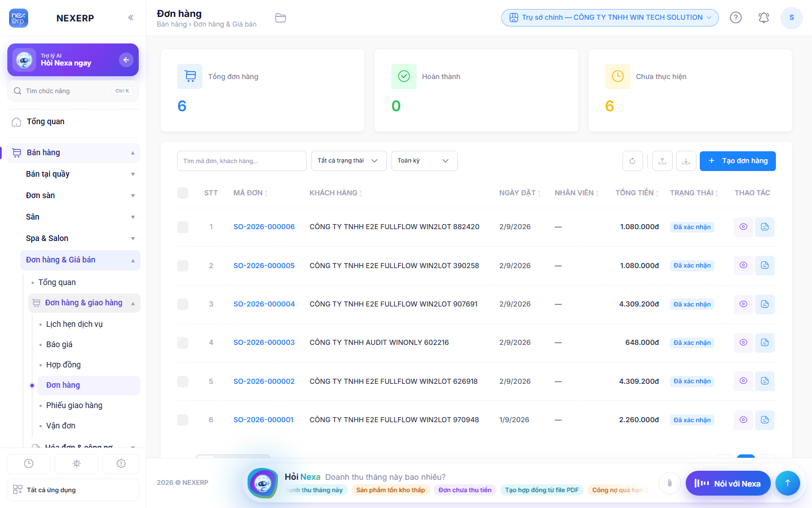Click the refresh list icon button
Viewport: 812px width, 508px height.
(633, 161)
